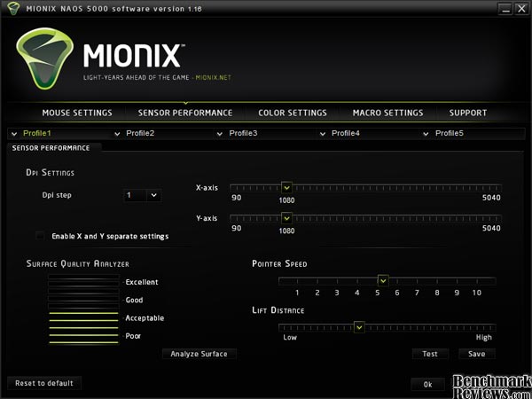Set pointer speed to 10 on scale

coord(477,293)
